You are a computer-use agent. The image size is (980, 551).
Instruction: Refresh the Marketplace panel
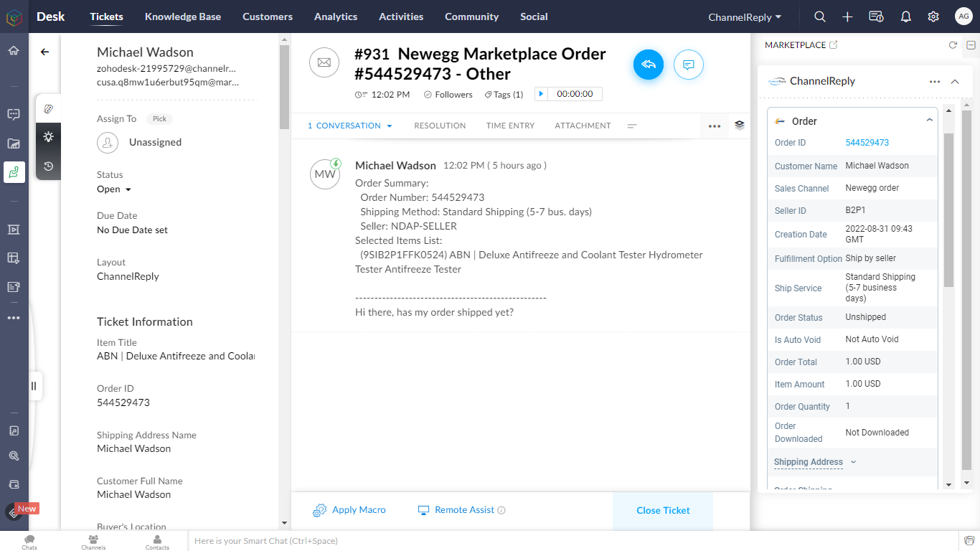[953, 45]
